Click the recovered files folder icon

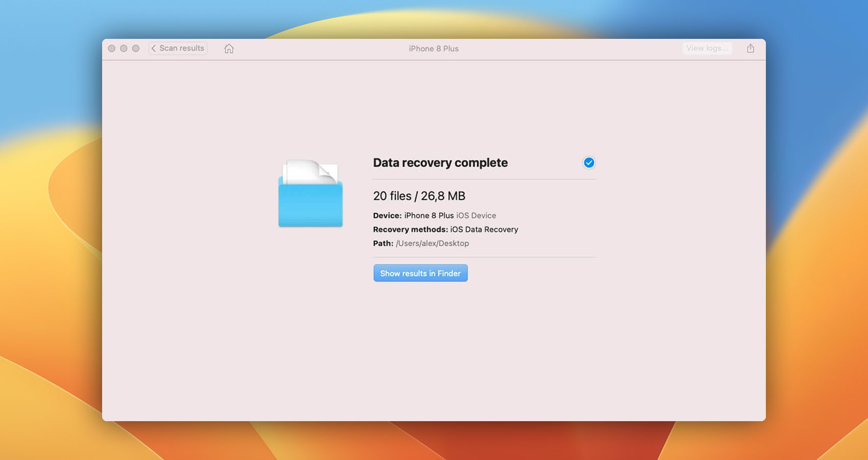310,193
